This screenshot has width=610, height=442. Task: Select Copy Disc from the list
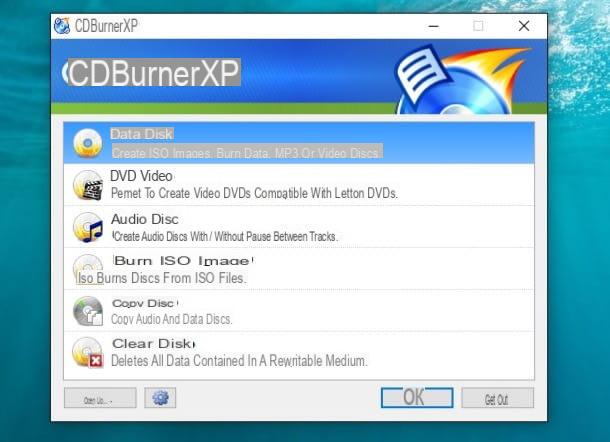[x=145, y=302]
